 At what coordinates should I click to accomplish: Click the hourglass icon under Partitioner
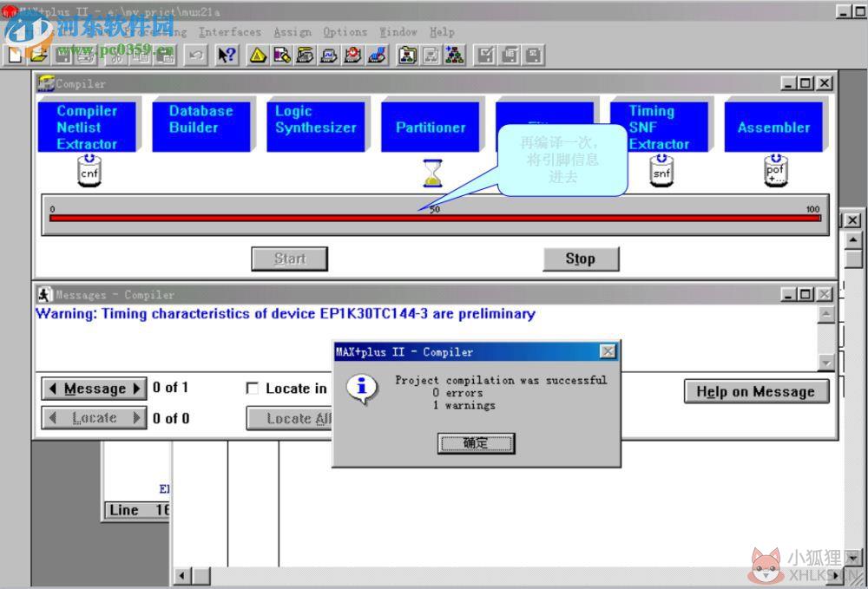coord(432,173)
